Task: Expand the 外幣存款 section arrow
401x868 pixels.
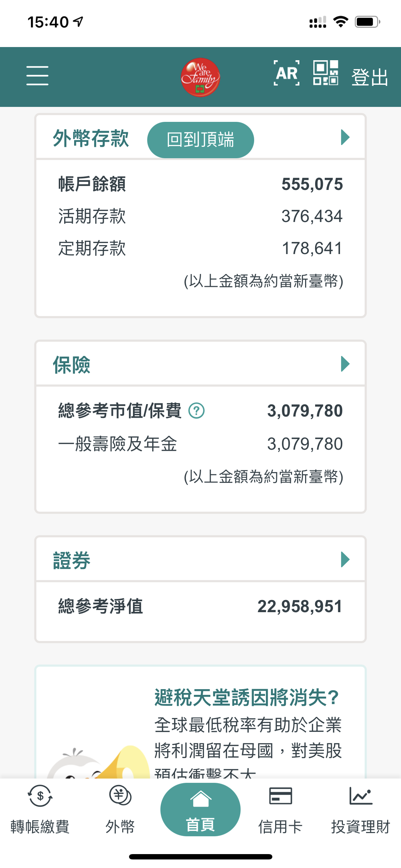Action: coord(345,138)
